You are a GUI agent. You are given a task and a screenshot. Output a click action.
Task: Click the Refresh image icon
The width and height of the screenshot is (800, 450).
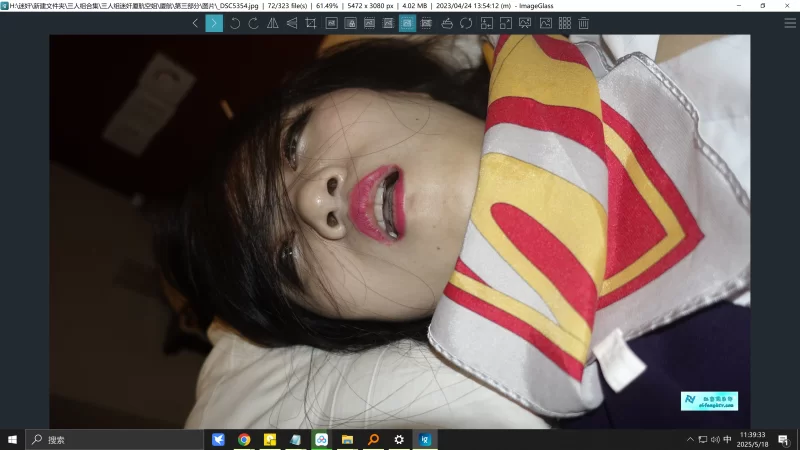pos(466,23)
